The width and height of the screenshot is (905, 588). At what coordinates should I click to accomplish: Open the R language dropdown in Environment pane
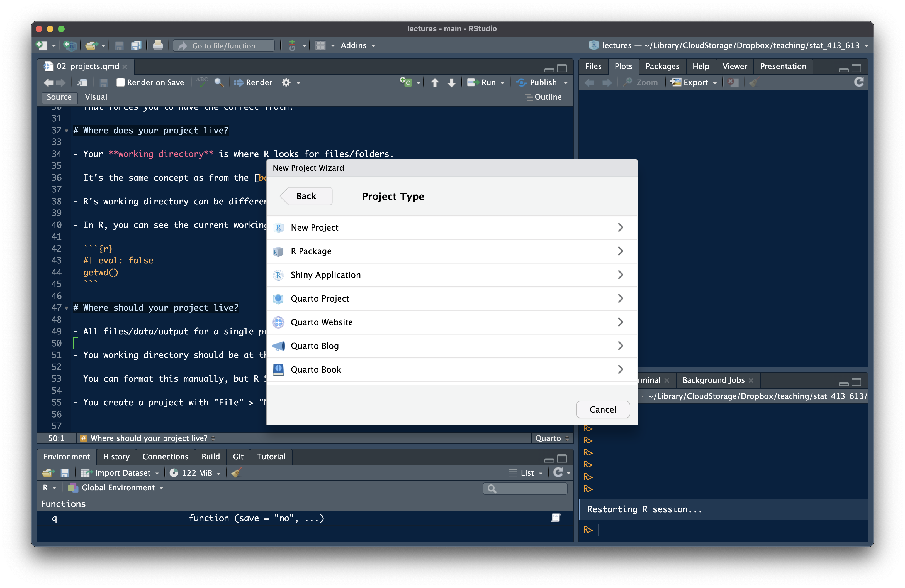pyautogui.click(x=49, y=488)
